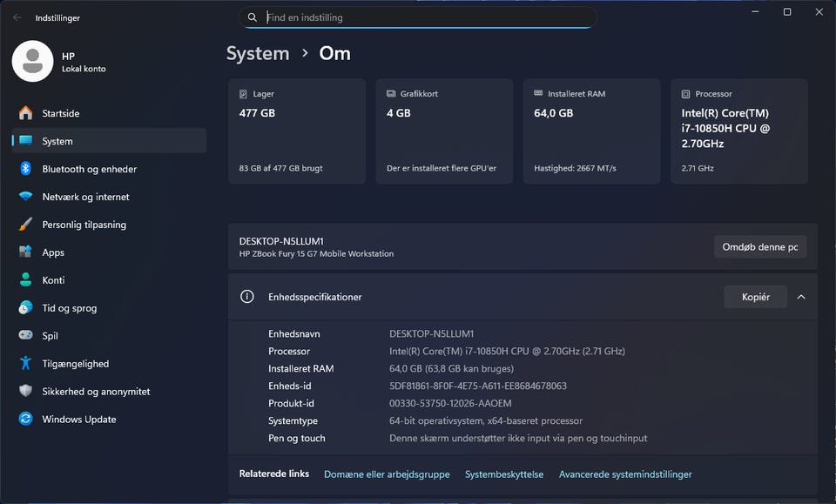Open the Startside menu item

(x=109, y=113)
